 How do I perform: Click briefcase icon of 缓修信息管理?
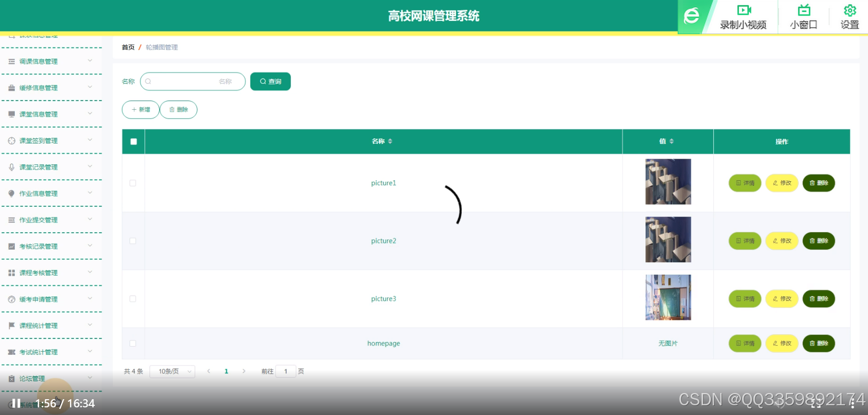click(x=11, y=88)
